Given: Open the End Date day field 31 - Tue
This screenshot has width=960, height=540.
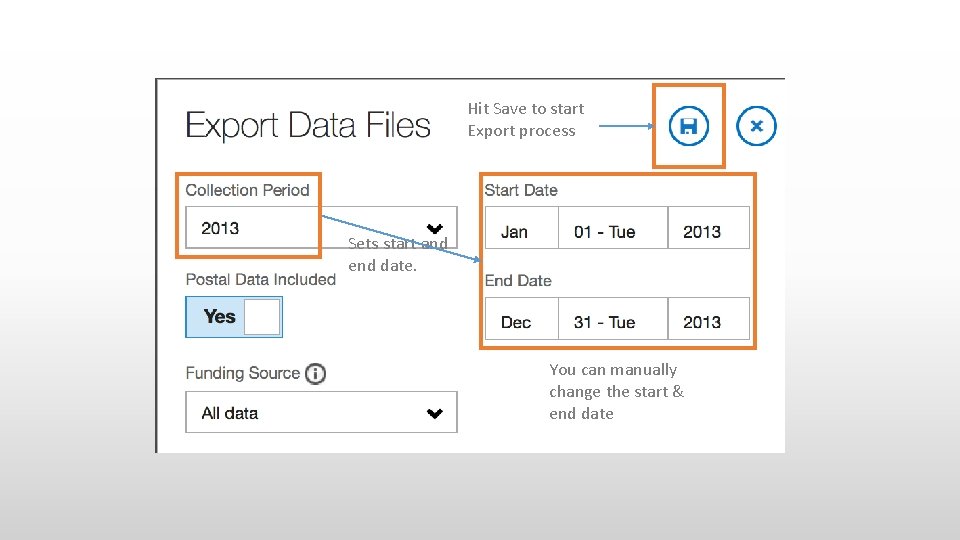Looking at the screenshot, I should (612, 322).
